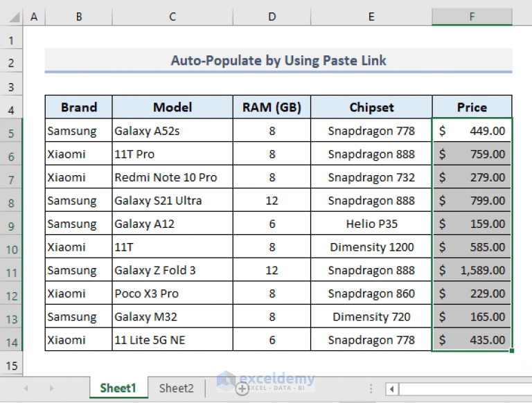The height and width of the screenshot is (403, 532).
Task: Click the tab bar resize dots handle
Action: (371, 388)
